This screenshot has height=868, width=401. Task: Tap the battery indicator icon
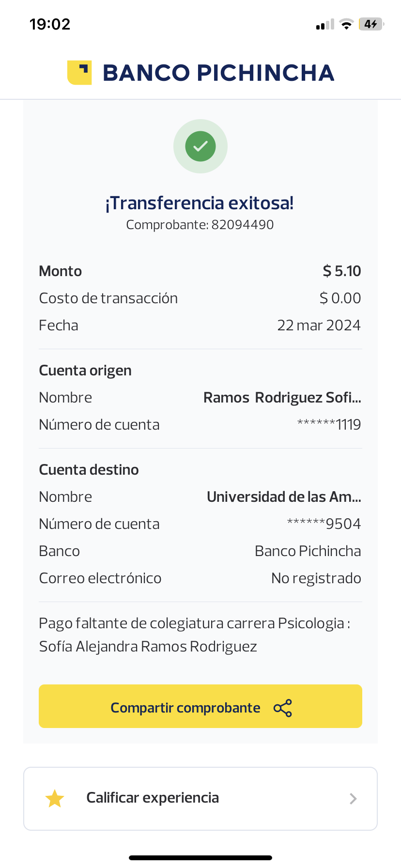point(371,24)
